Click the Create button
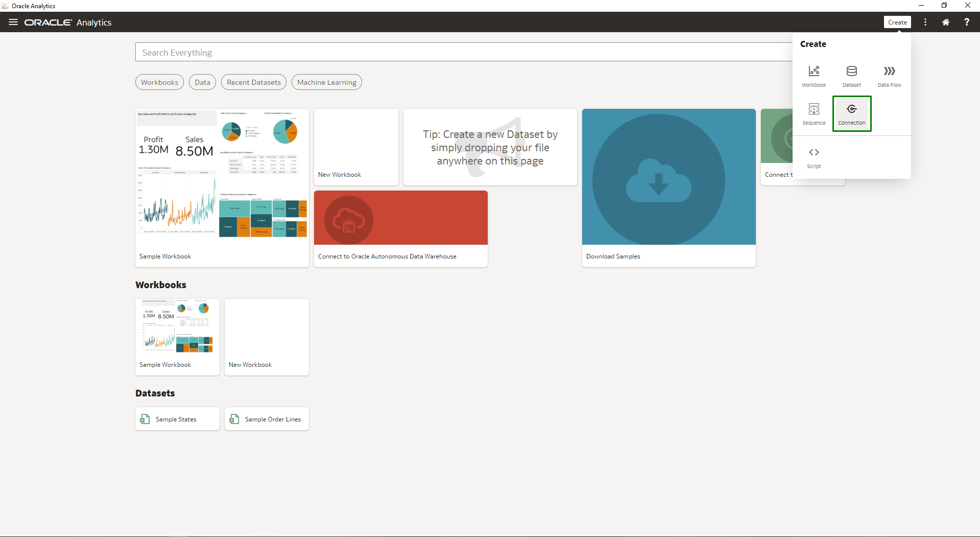Viewport: 980px width, 537px height. tap(897, 22)
